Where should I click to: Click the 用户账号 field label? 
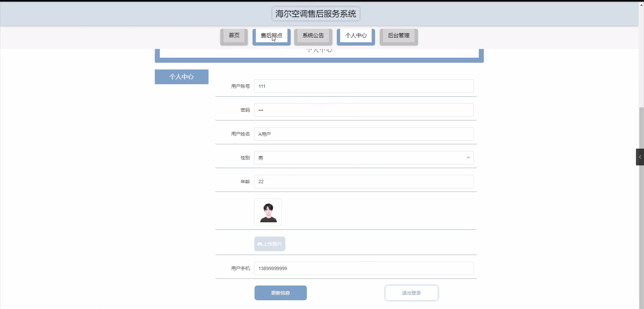pos(240,86)
